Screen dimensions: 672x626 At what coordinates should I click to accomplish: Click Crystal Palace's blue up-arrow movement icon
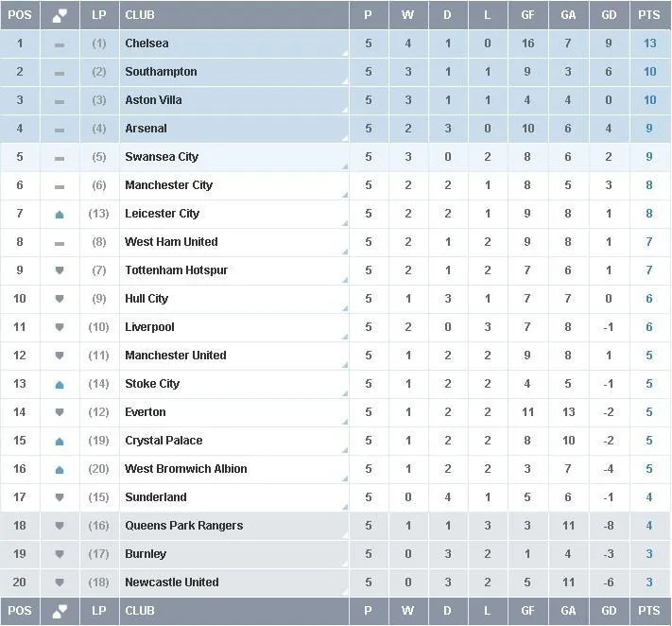(60, 442)
